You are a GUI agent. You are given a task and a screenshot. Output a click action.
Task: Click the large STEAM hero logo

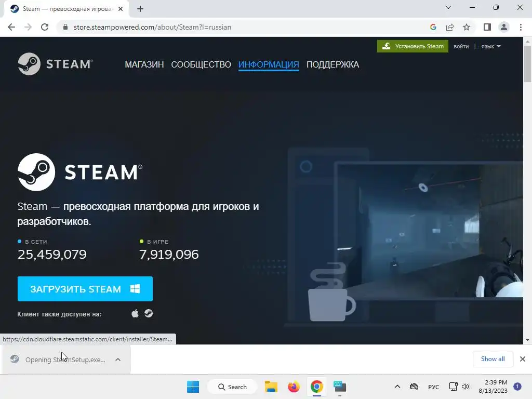80,172
